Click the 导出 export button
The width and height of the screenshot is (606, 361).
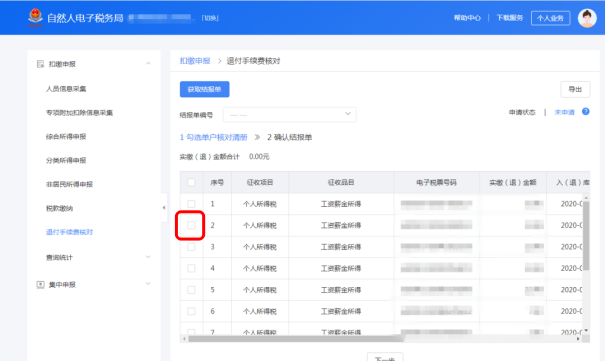click(x=575, y=89)
